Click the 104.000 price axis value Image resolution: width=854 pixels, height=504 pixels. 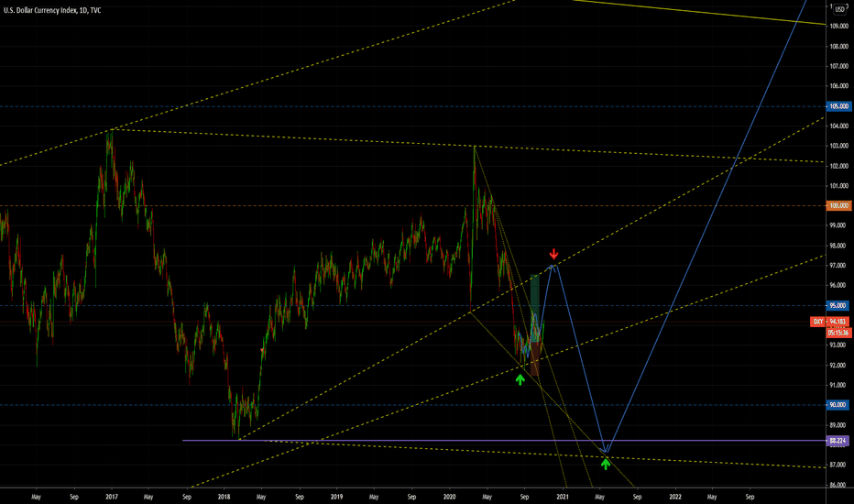[838, 126]
